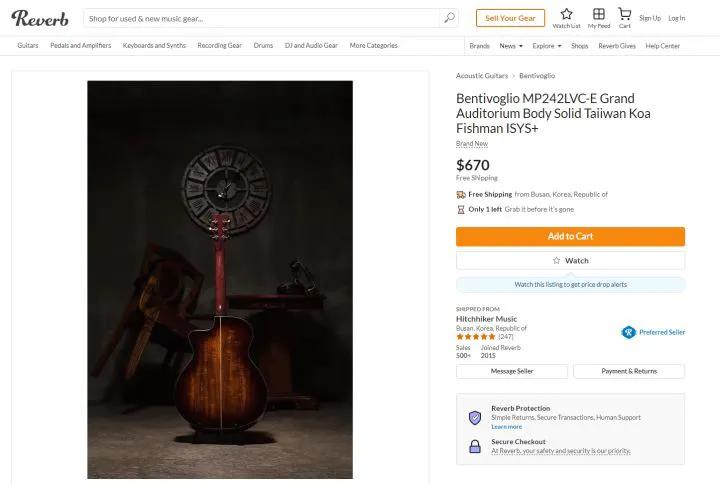Click the guitar product photo
Image resolution: width=720 pixels, height=485 pixels.
[220, 279]
